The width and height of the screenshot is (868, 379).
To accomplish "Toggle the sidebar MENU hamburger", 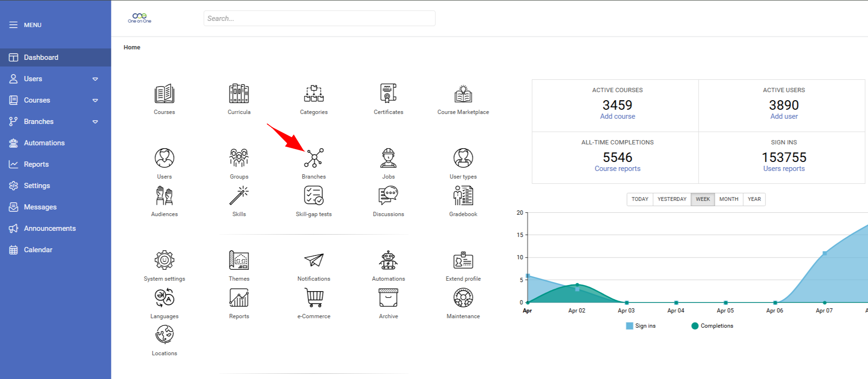I will coord(13,25).
